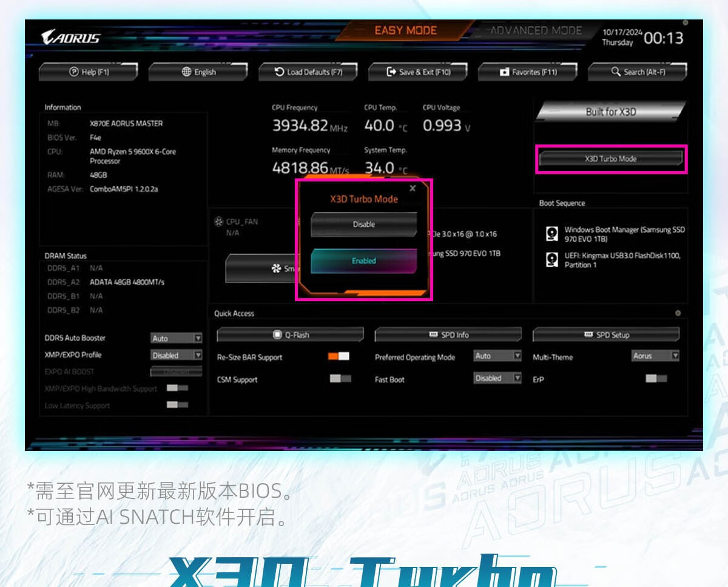Open Favorites (F11)
The height and width of the screenshot is (587, 728).
click(528, 72)
